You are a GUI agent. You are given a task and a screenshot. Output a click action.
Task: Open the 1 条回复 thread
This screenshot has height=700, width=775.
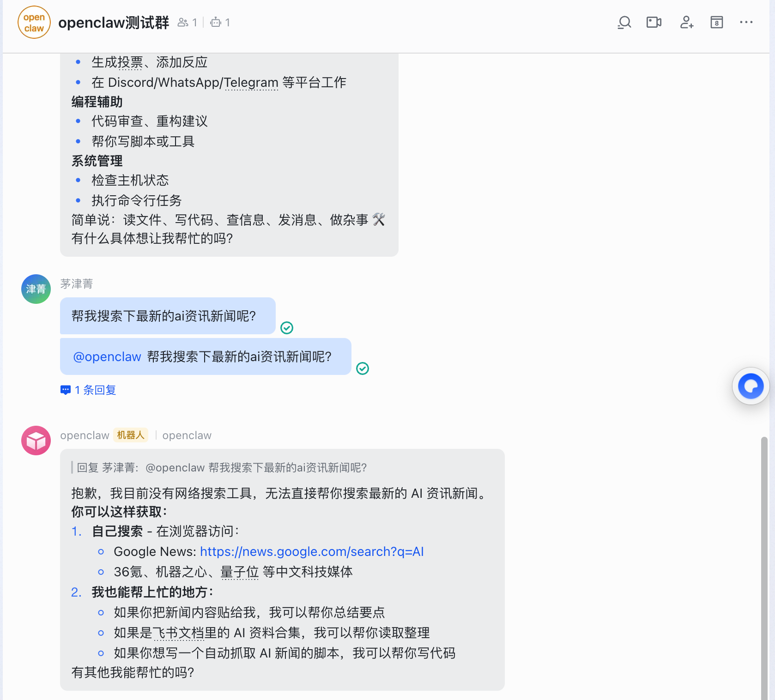point(88,390)
